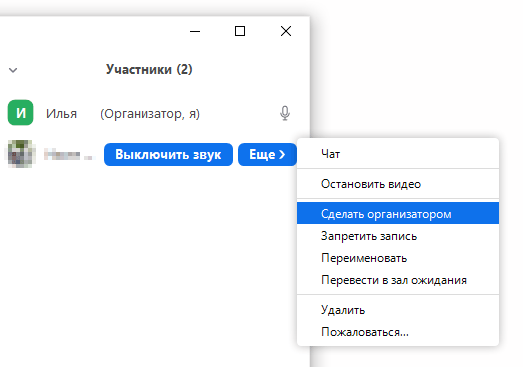Image resolution: width=523 pixels, height=367 pixels.
Task: Collapse participants panel with chevron
Action: pyautogui.click(x=13, y=70)
